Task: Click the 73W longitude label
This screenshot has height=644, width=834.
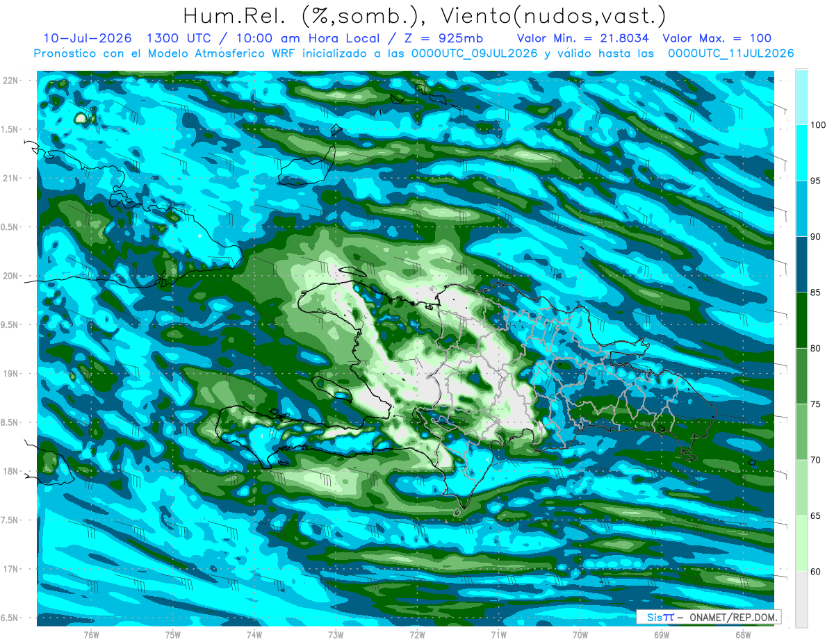Action: pyautogui.click(x=336, y=634)
